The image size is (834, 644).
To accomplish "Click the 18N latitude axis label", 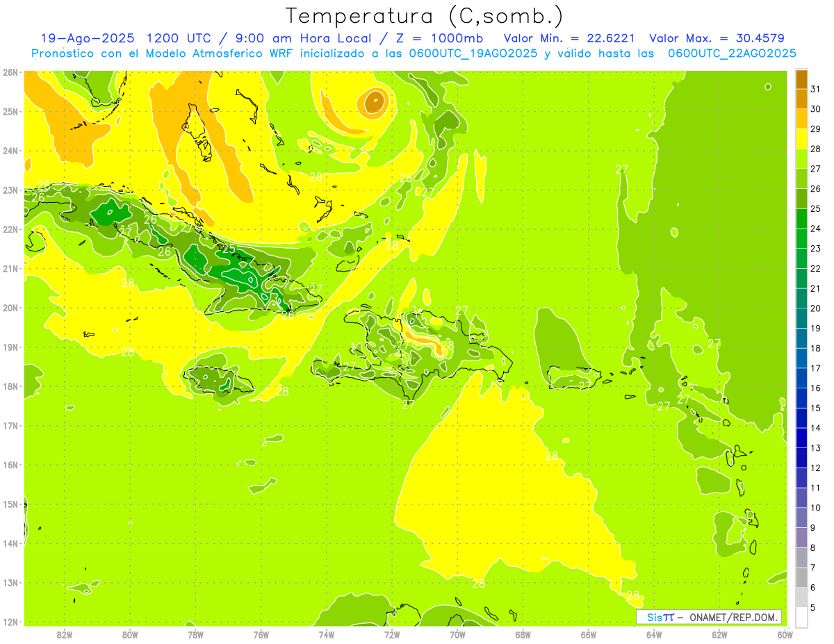I will click(10, 386).
